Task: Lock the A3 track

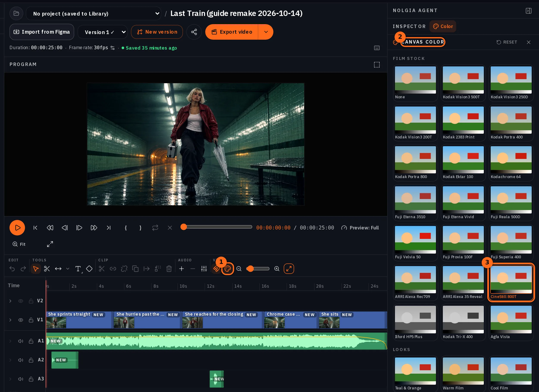Action: (31, 379)
